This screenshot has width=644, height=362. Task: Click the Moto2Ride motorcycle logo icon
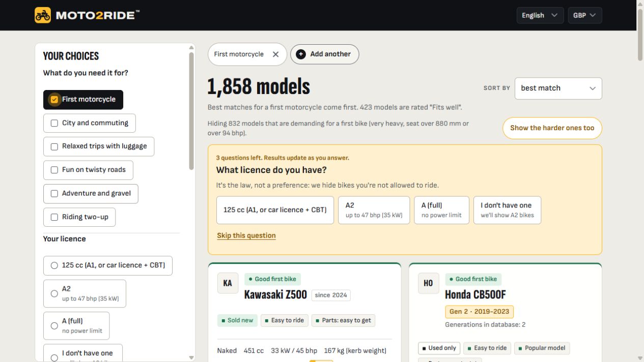click(43, 15)
